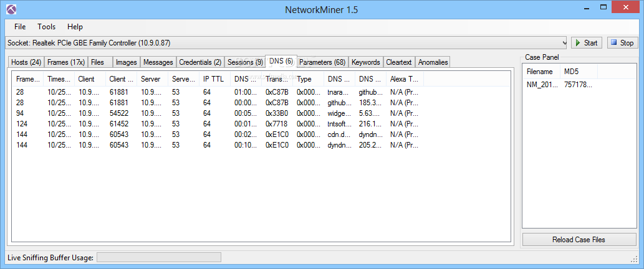This screenshot has width=644, height=269.
Task: Click the cdn.d DNS query cell
Action: 339,134
